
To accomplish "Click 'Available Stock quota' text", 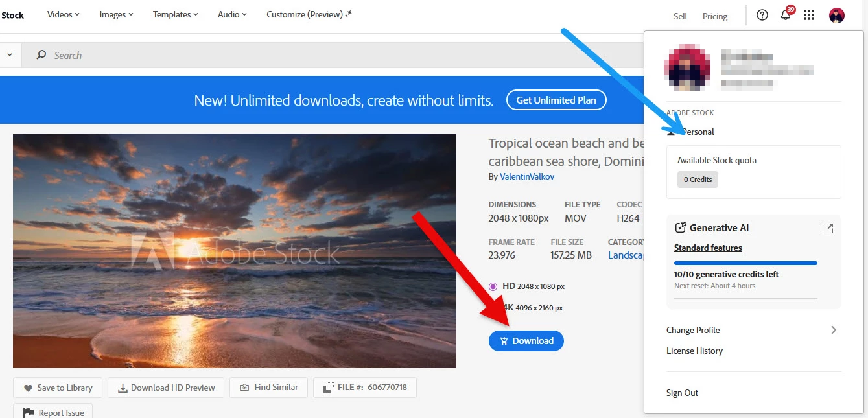I will (716, 160).
